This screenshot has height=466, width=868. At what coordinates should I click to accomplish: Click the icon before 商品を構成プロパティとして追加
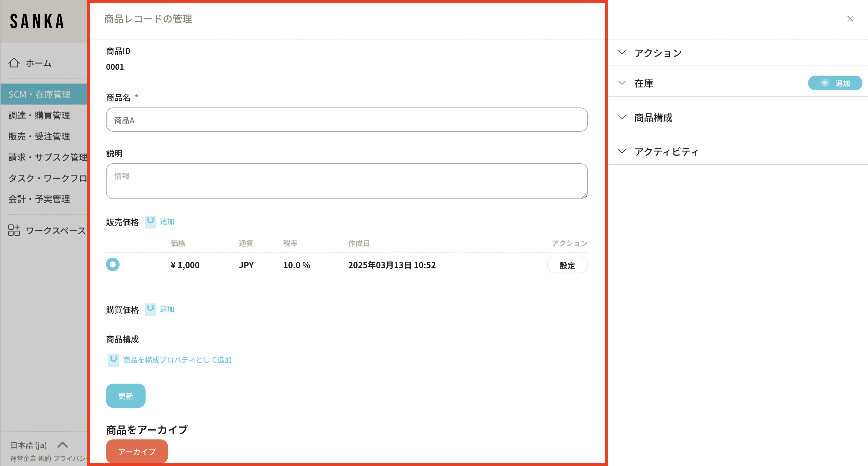pos(114,360)
